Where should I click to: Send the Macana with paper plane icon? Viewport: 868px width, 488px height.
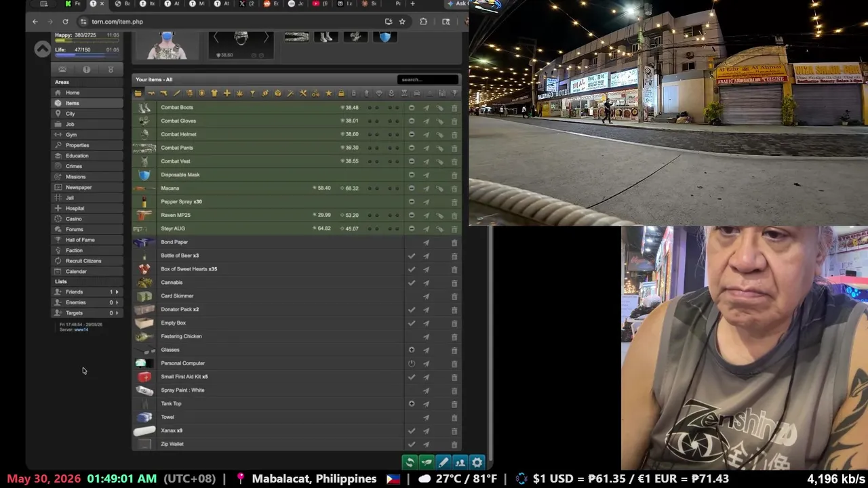pos(427,188)
